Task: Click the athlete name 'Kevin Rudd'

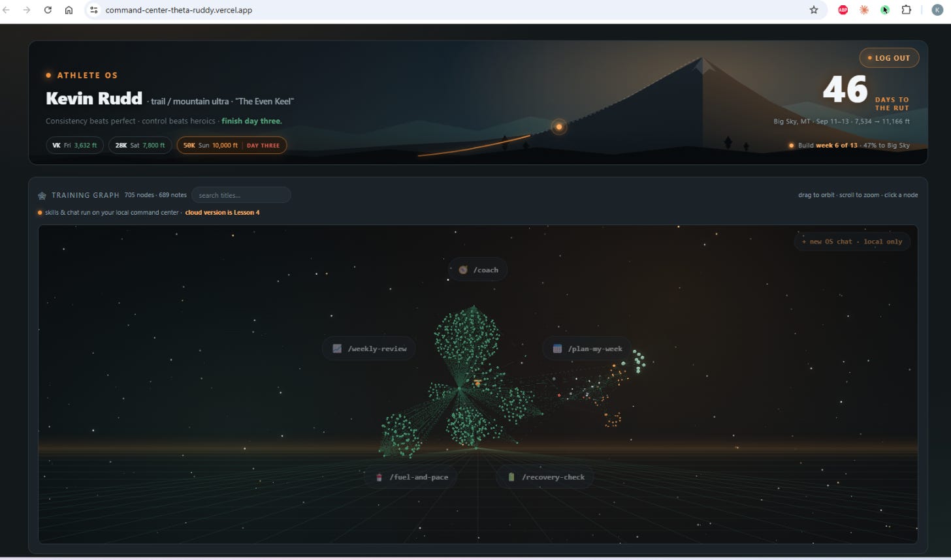Action: point(94,99)
